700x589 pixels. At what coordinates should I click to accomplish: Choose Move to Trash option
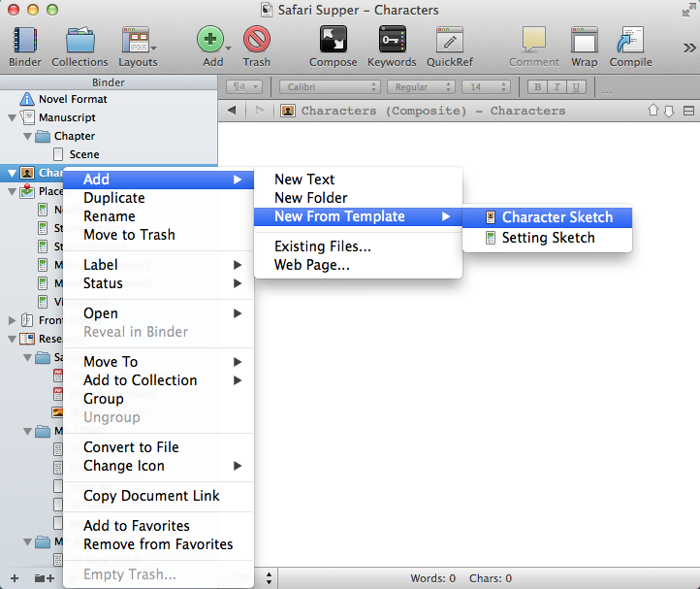tap(158, 235)
